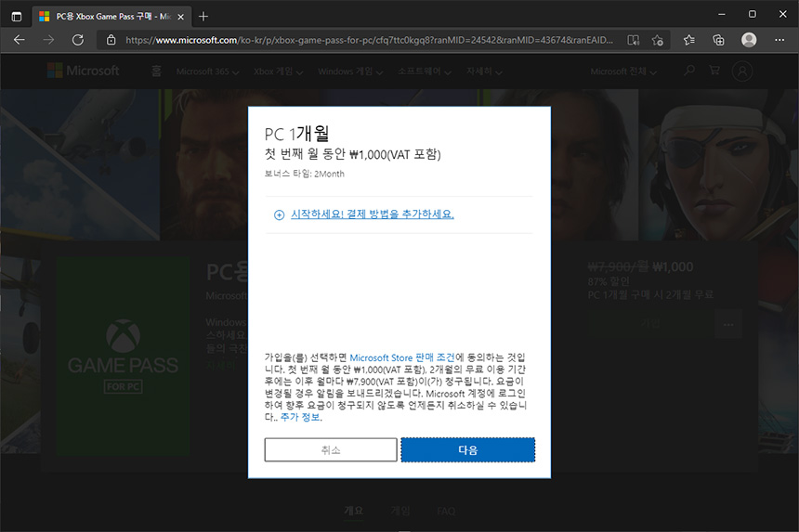Screen dimensions: 799x532
Task: Open the browser profile avatar
Action: 749,40
